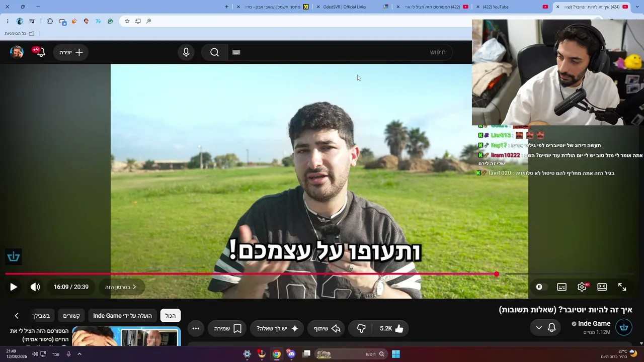Image resolution: width=644 pixels, height=362 pixels.
Task: Open YouTube account avatar menu
Action: pos(17,52)
